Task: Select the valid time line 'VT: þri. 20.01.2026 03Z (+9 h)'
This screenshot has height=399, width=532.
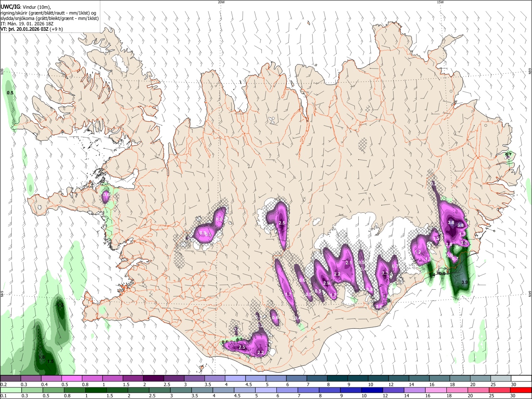Action: (32, 29)
